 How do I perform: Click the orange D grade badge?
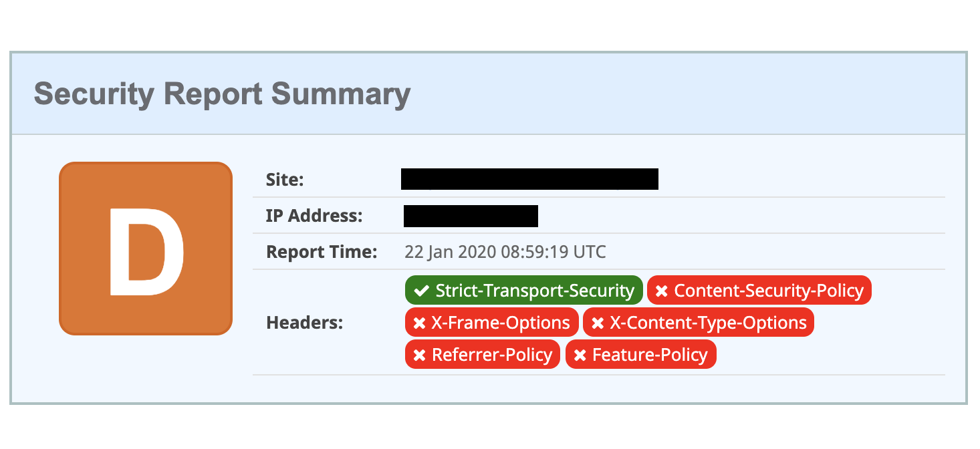tap(146, 249)
